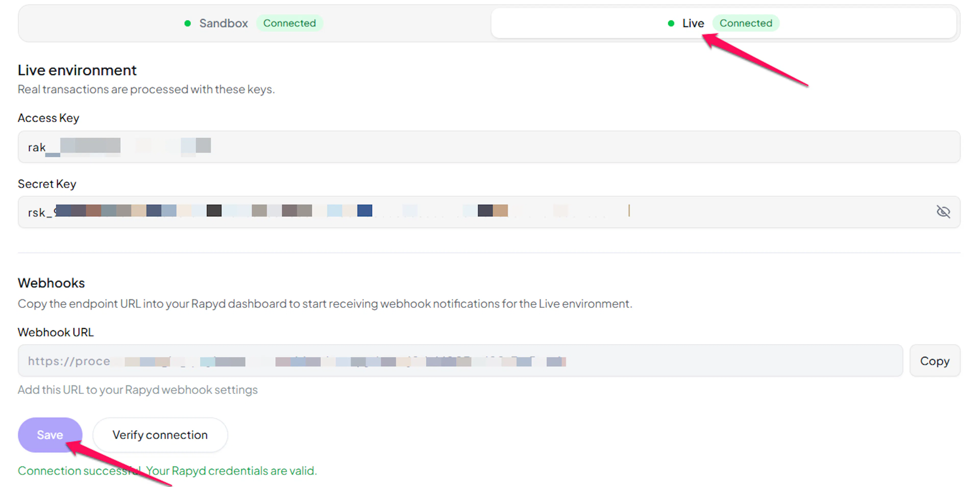Click the green status dot beside Live

671,23
